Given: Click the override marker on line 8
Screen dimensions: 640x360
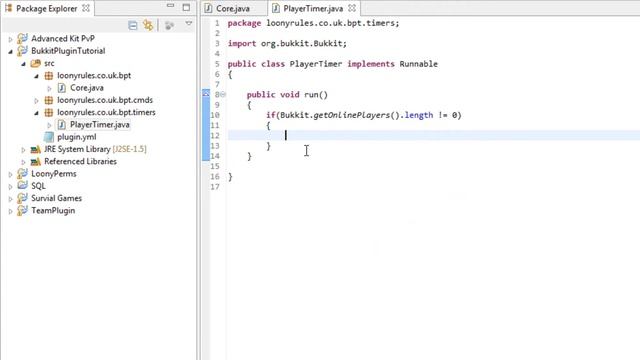Looking at the screenshot, I should (206, 94).
